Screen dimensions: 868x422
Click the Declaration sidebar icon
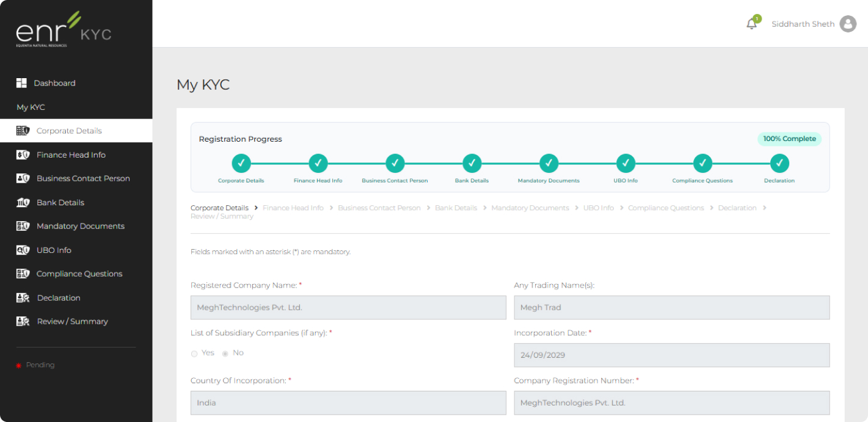point(23,297)
